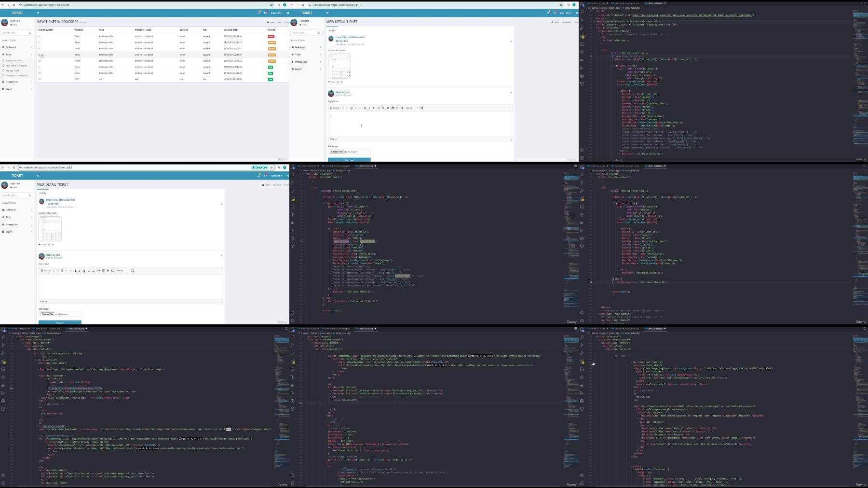Screen dimensions: 868x488
Task: Open Accounts icon in VS Code with googleapis link
Action: click(x=582, y=150)
